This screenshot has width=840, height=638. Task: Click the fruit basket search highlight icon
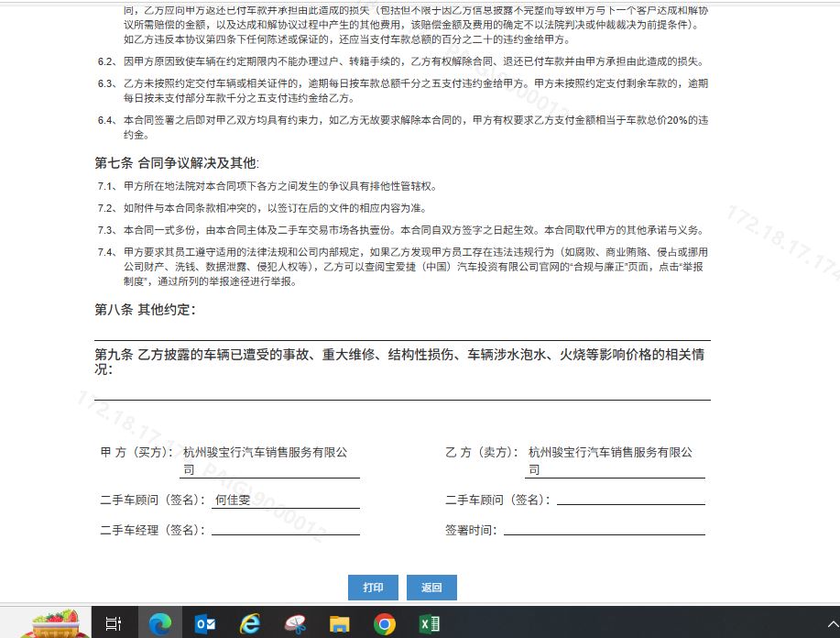coord(56,623)
